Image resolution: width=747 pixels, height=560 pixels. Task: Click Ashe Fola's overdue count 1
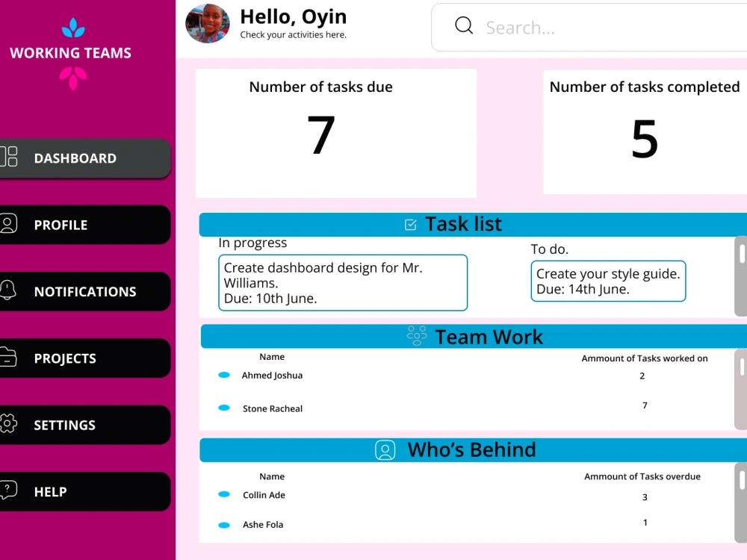[x=645, y=523]
